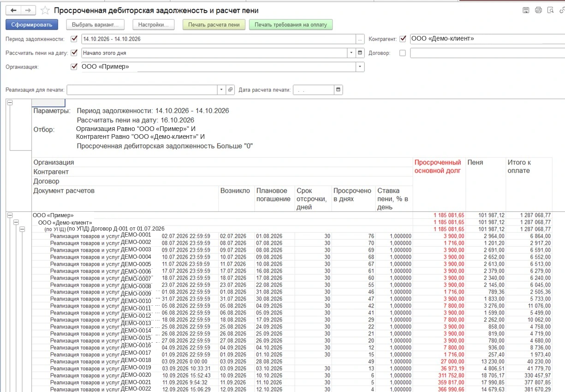Go back with the left arrow button
The image size is (565, 392).
[13, 10]
